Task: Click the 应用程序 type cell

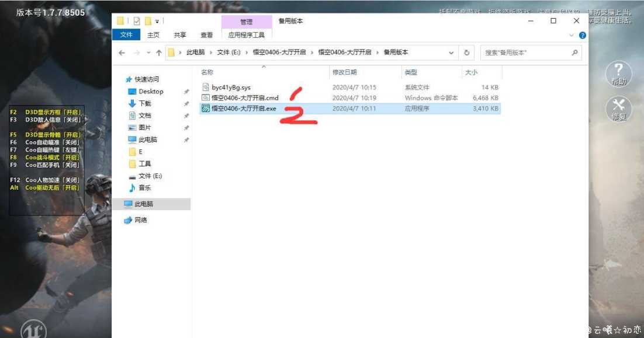Action: pyautogui.click(x=417, y=109)
